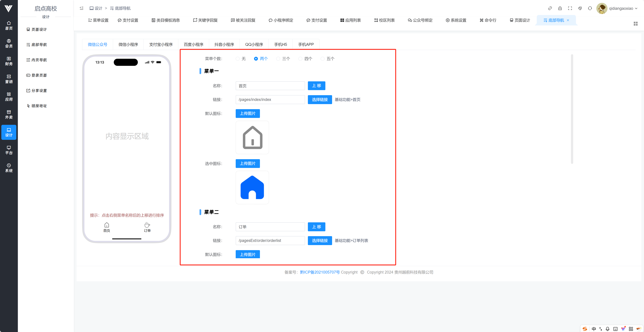Open 外卖 section in left sidebar
This screenshot has height=332, width=644.
(9, 114)
